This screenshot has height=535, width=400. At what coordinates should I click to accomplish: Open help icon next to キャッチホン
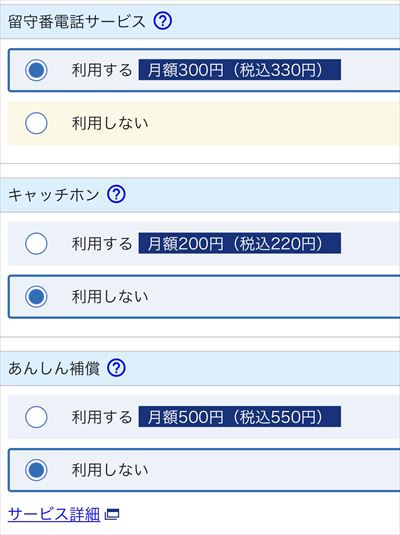click(116, 194)
